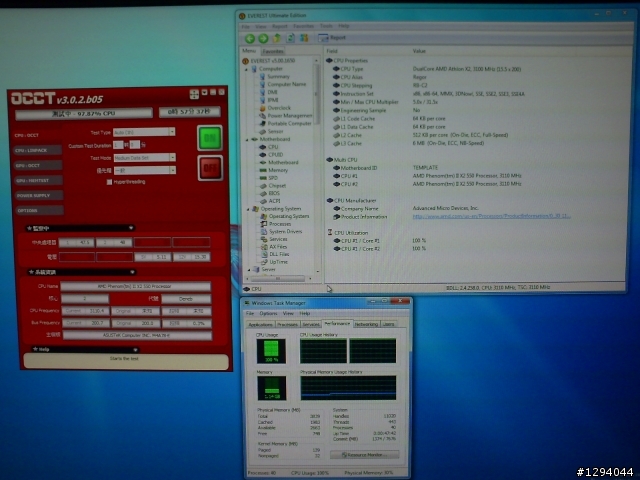Click the Portable Computer icon in tree
Viewport: 640px width, 480px height.
coord(262,124)
